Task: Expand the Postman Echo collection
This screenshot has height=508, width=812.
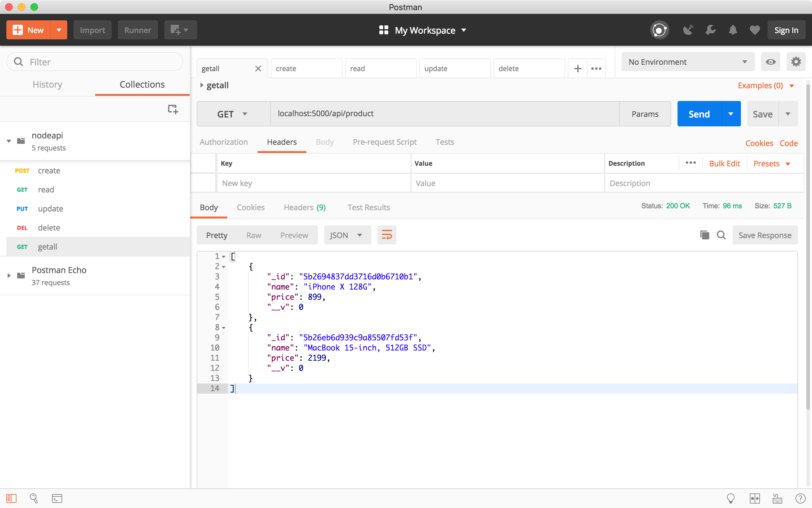Action: 9,276
